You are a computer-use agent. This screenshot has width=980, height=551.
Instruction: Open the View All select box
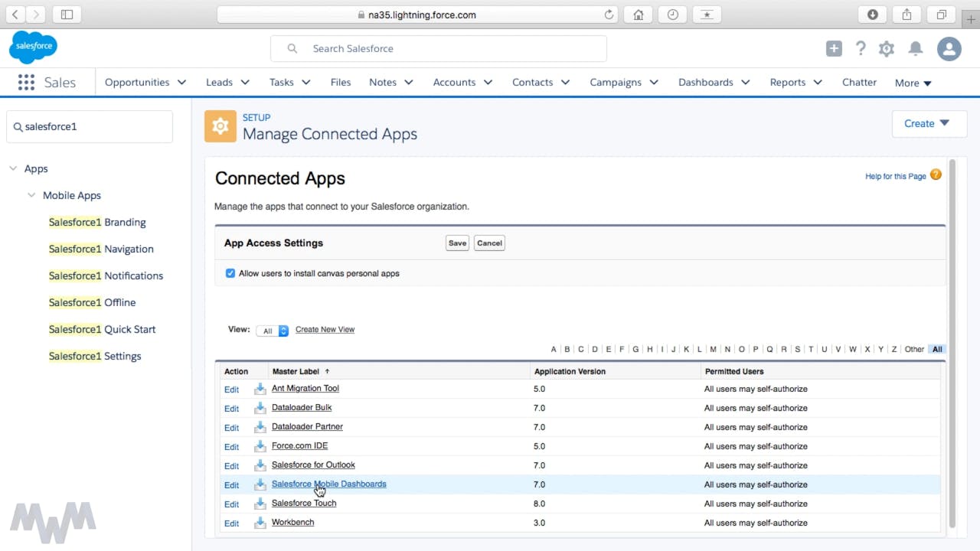click(272, 331)
